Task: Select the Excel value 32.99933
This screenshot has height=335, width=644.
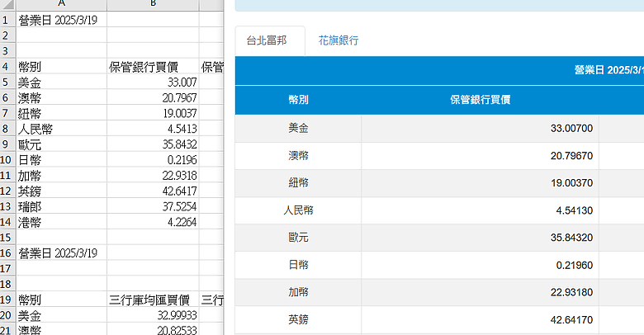Action: click(153, 315)
